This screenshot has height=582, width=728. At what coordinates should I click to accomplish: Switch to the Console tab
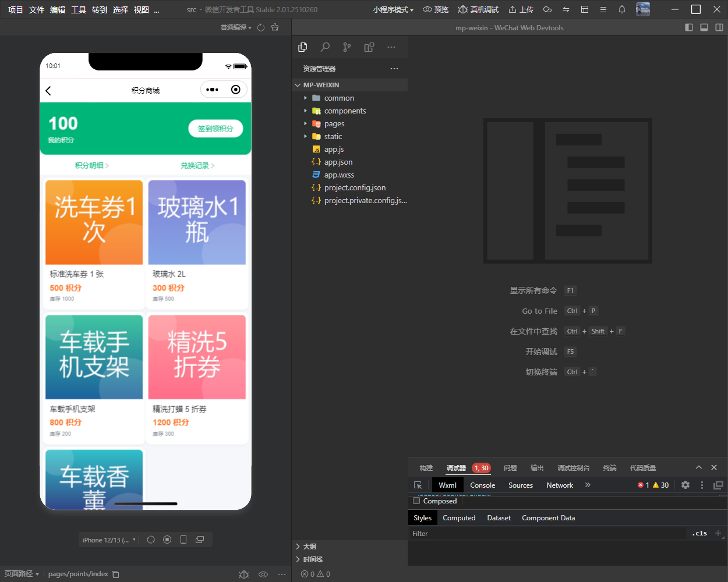point(483,485)
